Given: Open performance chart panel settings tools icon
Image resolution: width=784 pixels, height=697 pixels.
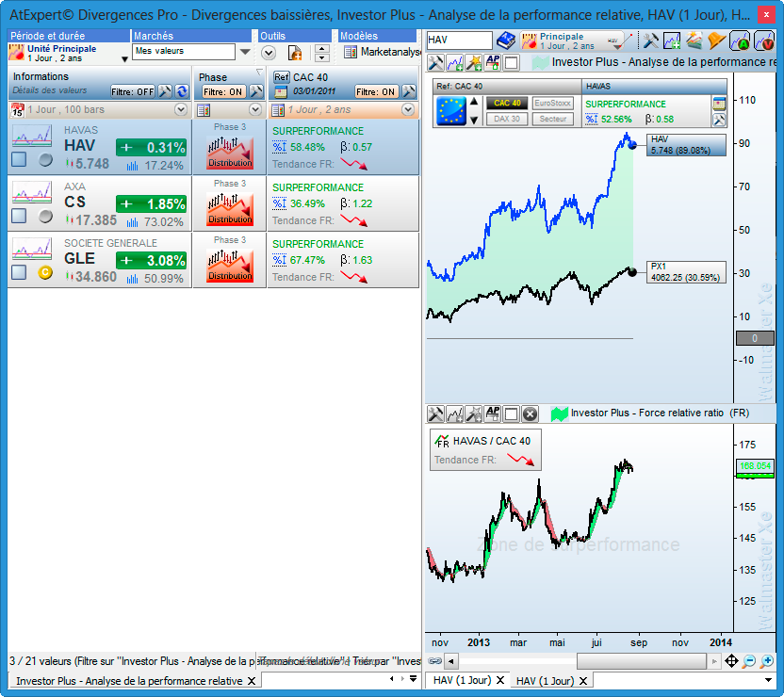Looking at the screenshot, I should (435, 63).
